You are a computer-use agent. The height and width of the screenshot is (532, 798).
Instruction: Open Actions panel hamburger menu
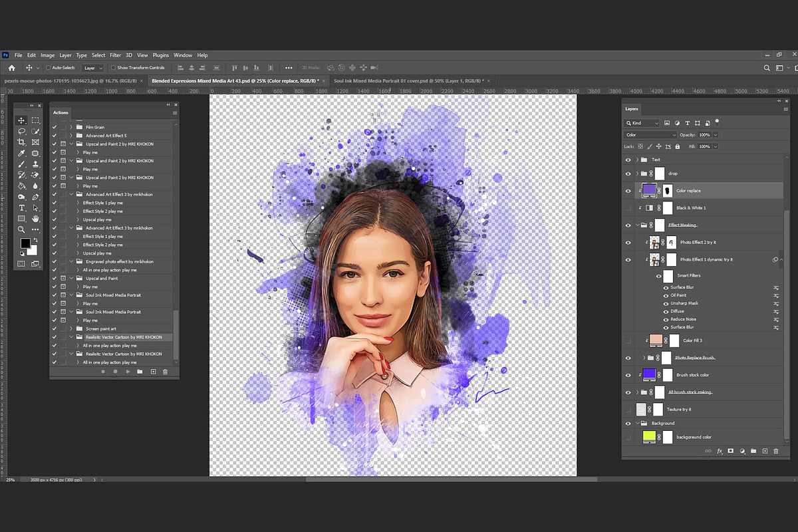[175, 113]
